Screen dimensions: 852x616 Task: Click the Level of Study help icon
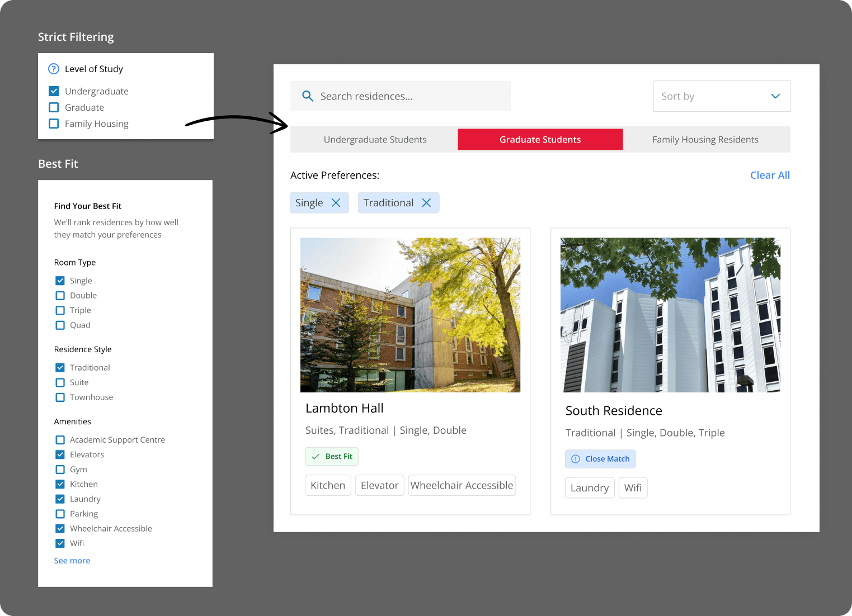coord(54,69)
